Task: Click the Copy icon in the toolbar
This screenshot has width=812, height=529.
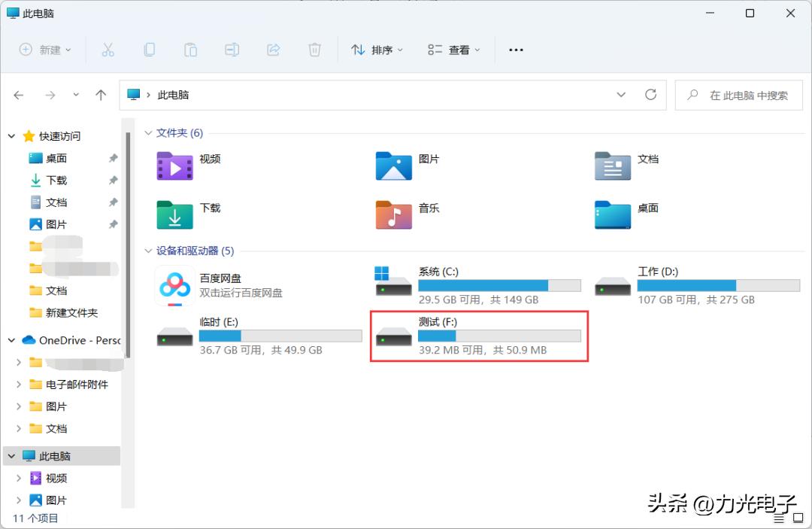Action: [x=150, y=50]
